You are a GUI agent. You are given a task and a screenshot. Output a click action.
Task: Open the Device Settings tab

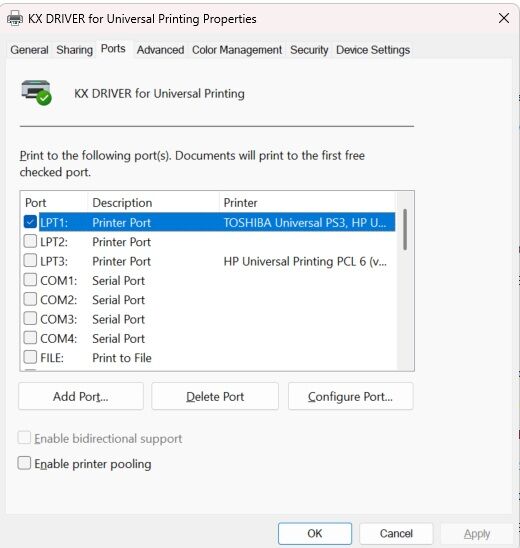coord(373,50)
